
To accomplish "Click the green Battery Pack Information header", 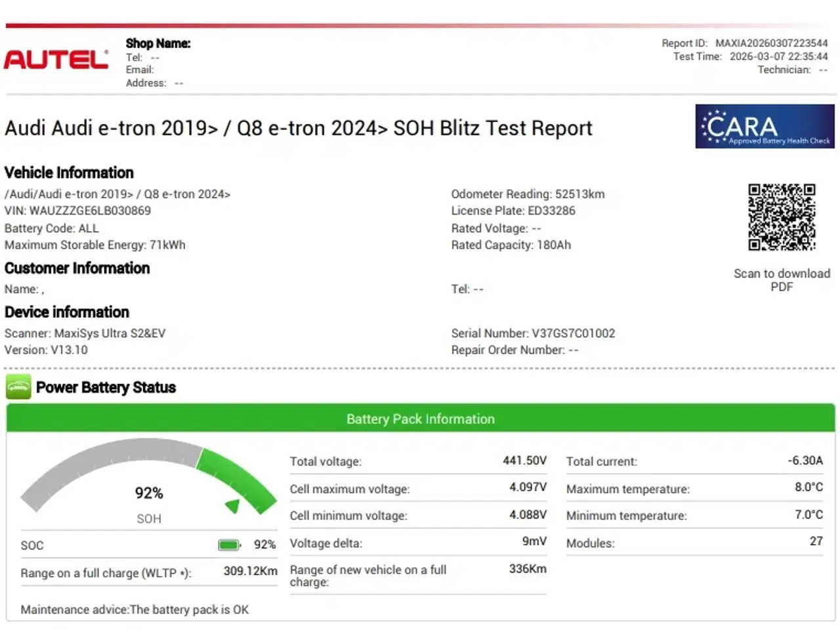I will tap(420, 419).
